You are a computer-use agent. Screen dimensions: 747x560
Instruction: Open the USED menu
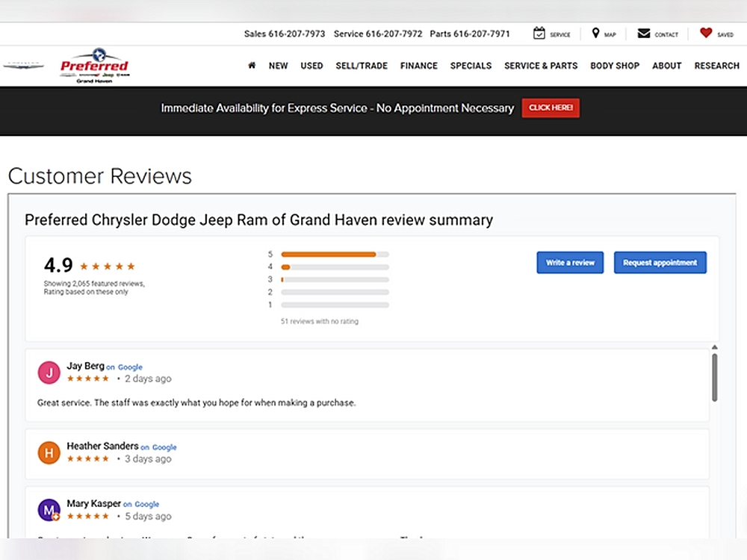(x=311, y=66)
